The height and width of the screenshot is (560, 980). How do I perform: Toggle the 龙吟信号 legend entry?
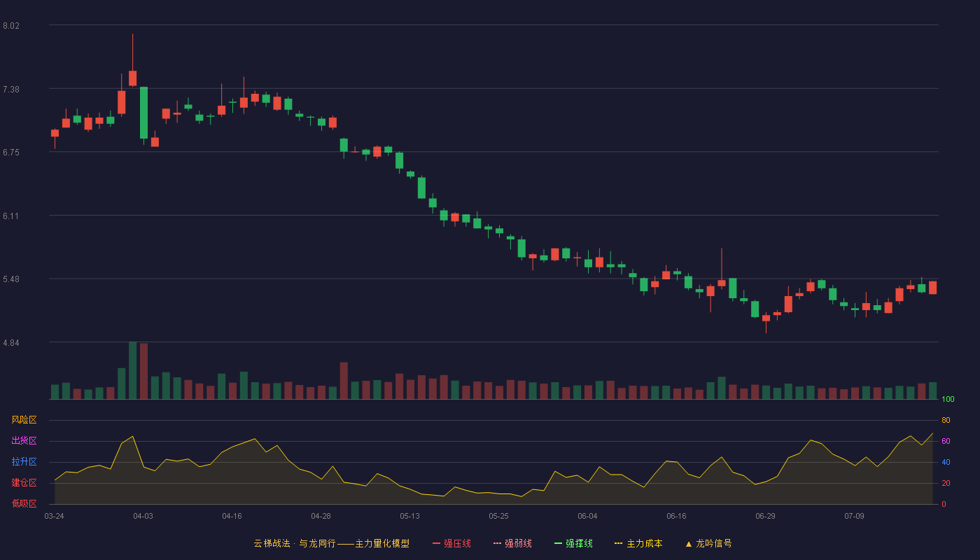click(x=708, y=543)
